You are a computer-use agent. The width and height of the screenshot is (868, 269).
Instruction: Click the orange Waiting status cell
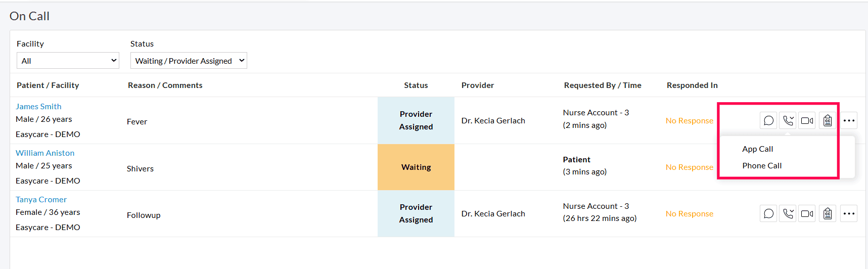click(416, 167)
